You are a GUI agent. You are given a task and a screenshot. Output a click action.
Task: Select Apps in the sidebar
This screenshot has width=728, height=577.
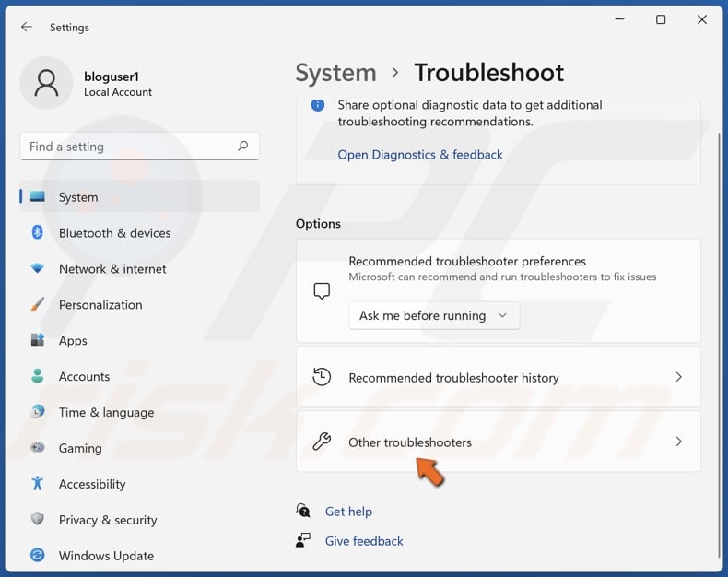click(139, 340)
